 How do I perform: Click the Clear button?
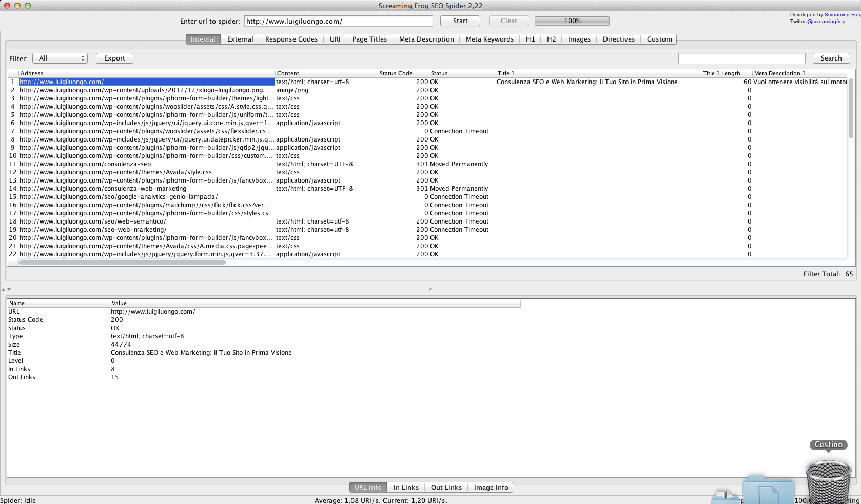click(508, 21)
